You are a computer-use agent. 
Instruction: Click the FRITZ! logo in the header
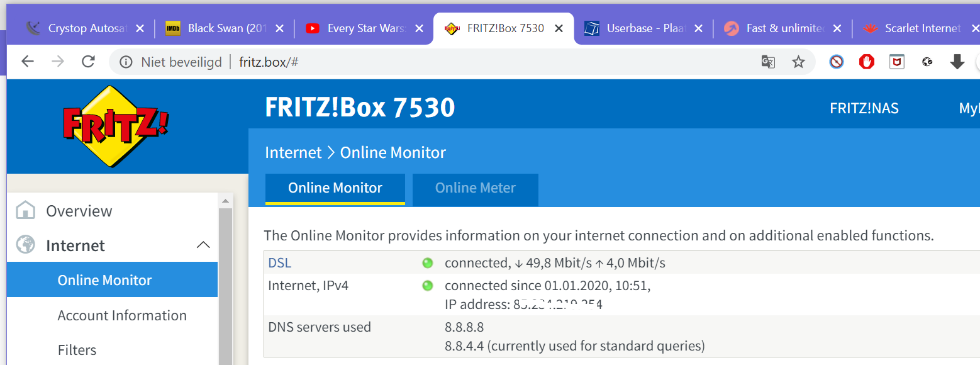[x=116, y=126]
